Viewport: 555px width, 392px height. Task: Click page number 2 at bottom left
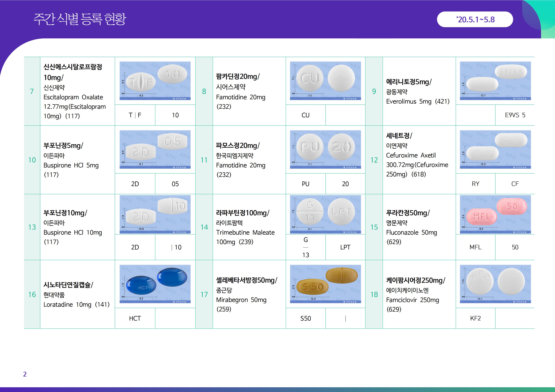click(25, 374)
